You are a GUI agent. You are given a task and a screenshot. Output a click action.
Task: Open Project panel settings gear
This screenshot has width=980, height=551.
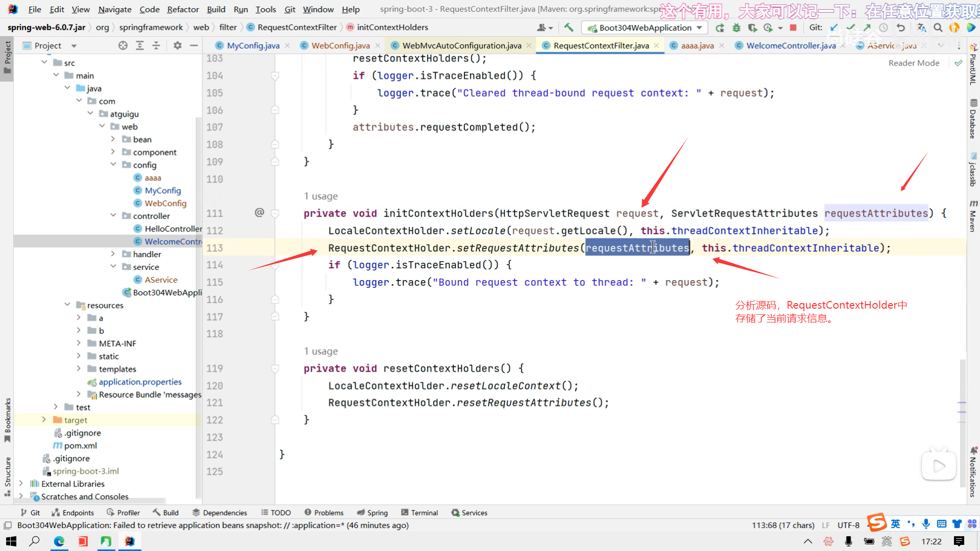click(177, 45)
